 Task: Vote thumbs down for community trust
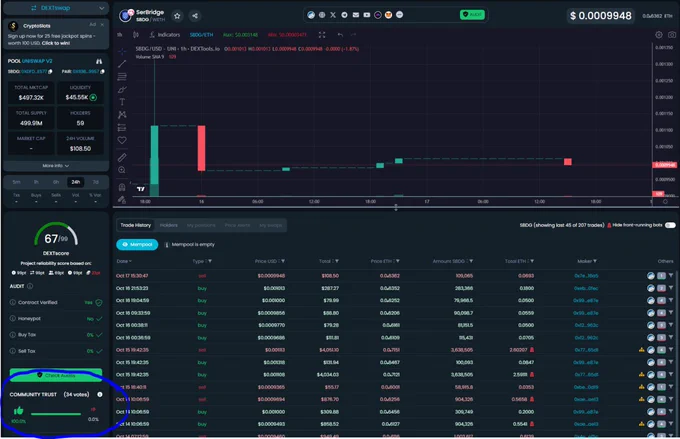[x=93, y=410]
